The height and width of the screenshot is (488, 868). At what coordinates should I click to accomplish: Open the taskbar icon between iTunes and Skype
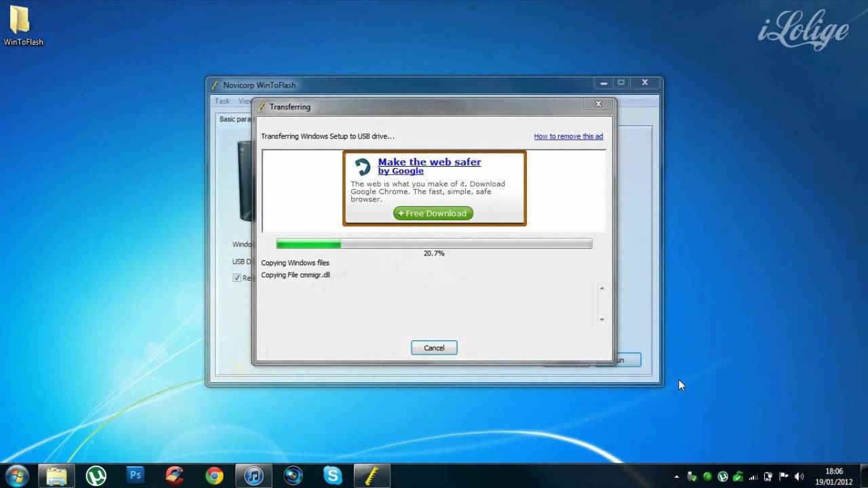293,476
